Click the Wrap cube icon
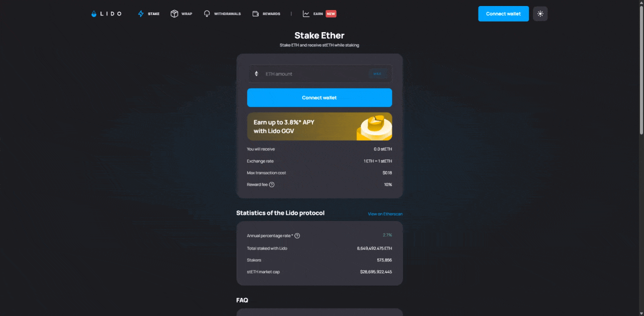Viewport: 644px width, 316px height. pos(174,14)
